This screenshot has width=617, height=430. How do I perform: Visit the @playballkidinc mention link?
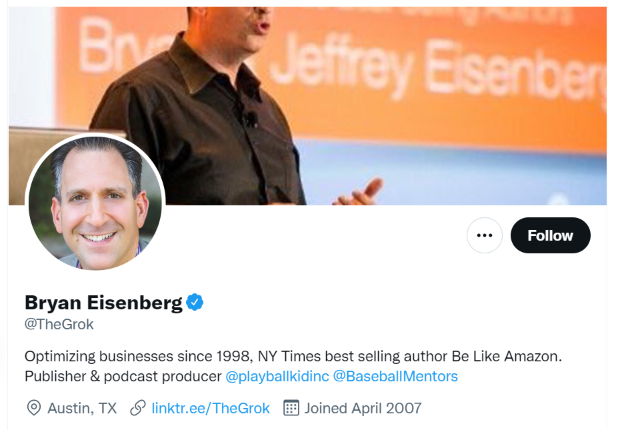point(276,377)
